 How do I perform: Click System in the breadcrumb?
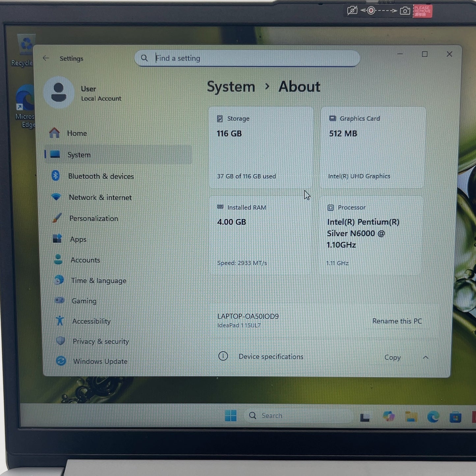[x=231, y=87]
